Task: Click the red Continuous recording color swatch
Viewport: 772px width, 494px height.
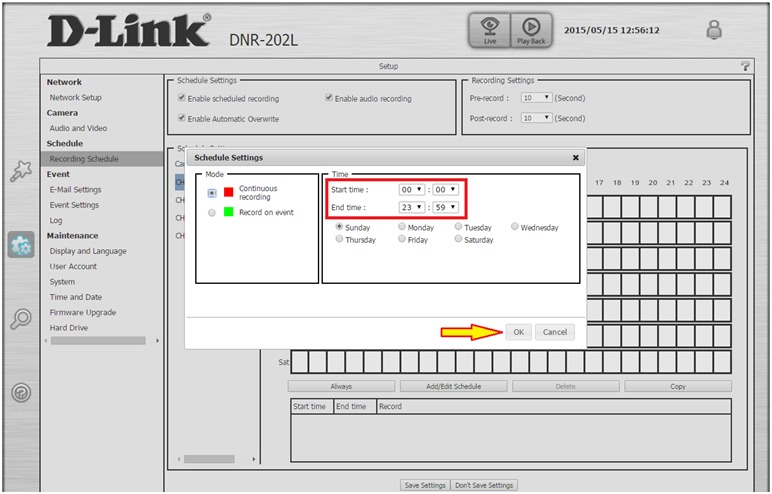Action: (x=228, y=192)
